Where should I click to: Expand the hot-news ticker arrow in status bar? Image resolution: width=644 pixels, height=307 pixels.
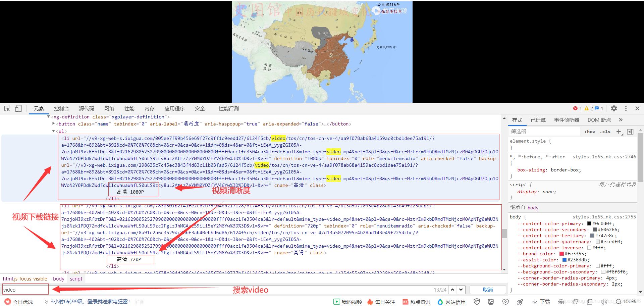(x=47, y=302)
